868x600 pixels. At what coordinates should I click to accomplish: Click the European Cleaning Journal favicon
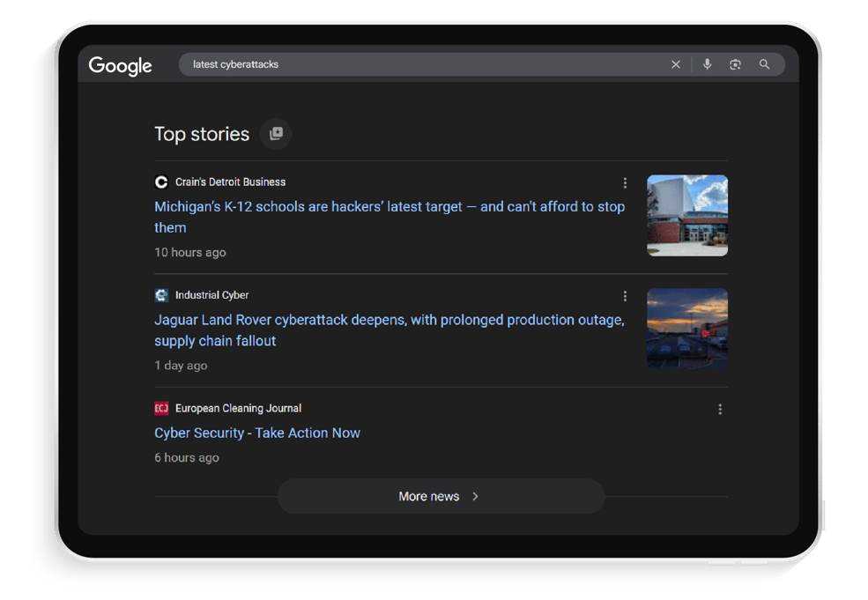(161, 409)
